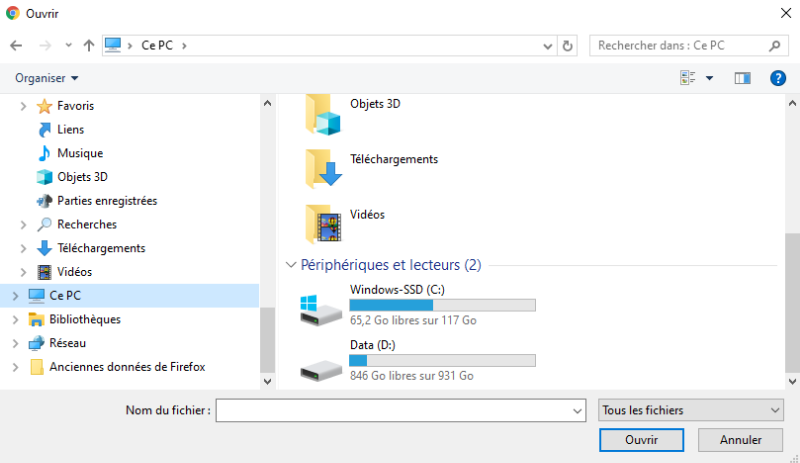The height and width of the screenshot is (463, 800).
Task: Select the Vidéos folder icon in file list
Action: [x=322, y=223]
